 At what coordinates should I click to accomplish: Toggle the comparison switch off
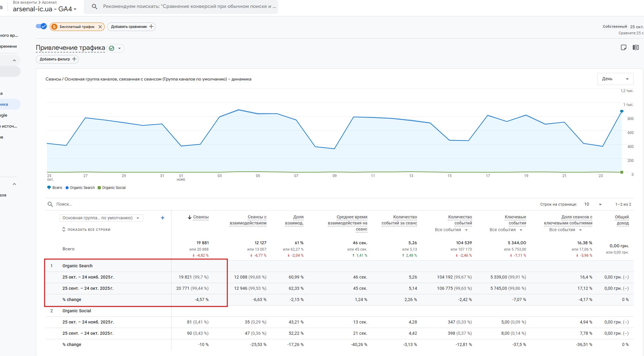pos(41,26)
